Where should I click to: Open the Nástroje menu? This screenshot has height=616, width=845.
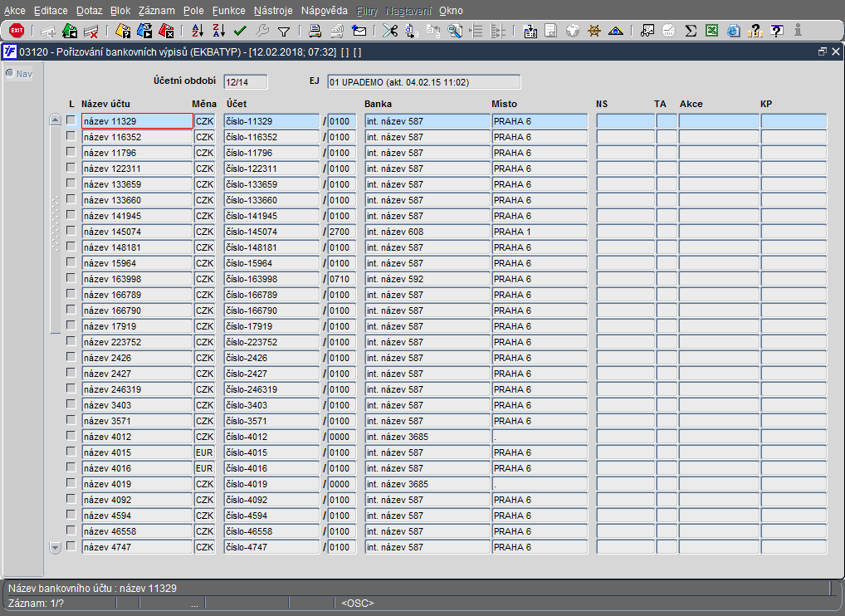(273, 10)
